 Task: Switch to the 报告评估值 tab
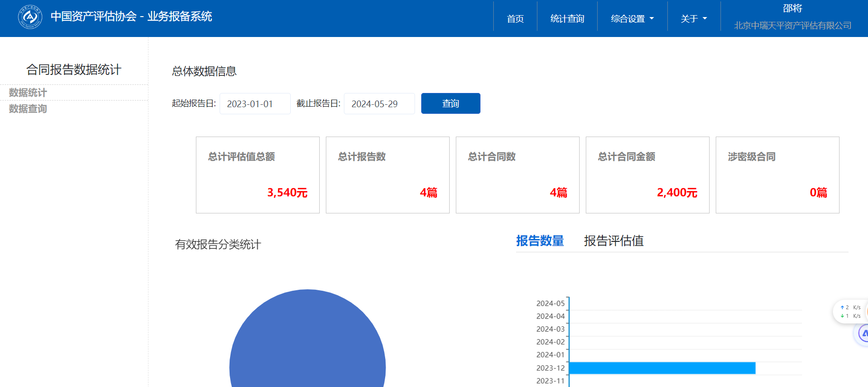coord(613,241)
